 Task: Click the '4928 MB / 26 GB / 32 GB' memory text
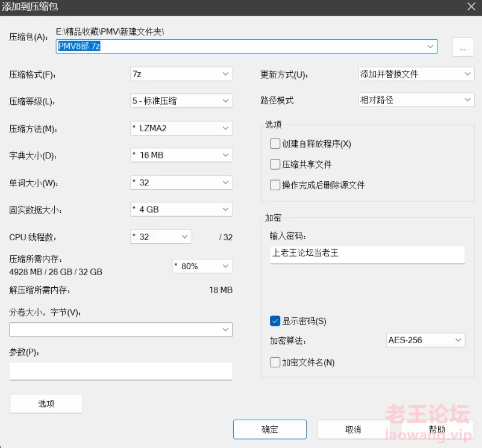pos(55,272)
